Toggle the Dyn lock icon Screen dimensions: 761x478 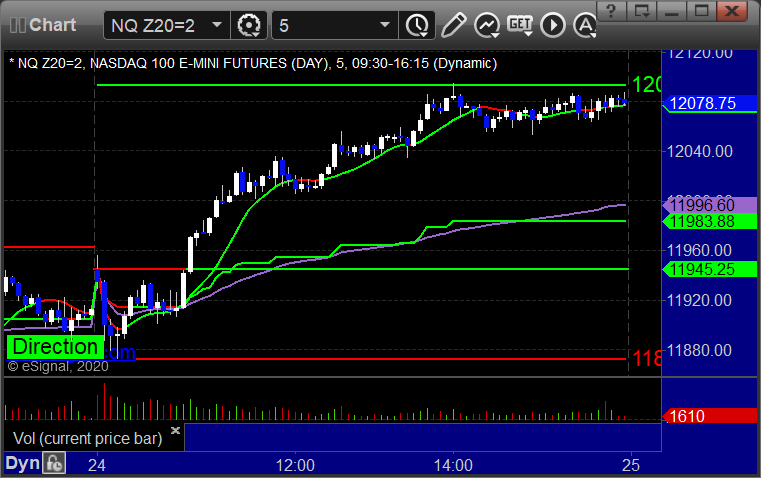point(54,463)
